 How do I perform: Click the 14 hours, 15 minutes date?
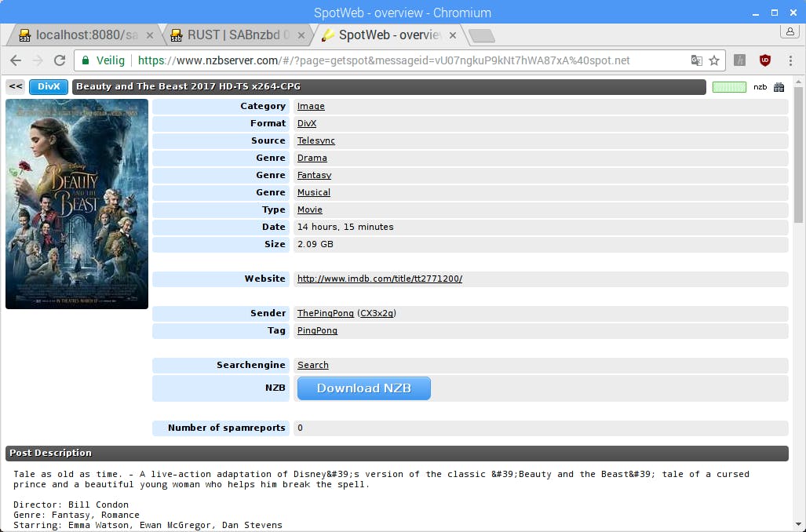[x=345, y=227]
